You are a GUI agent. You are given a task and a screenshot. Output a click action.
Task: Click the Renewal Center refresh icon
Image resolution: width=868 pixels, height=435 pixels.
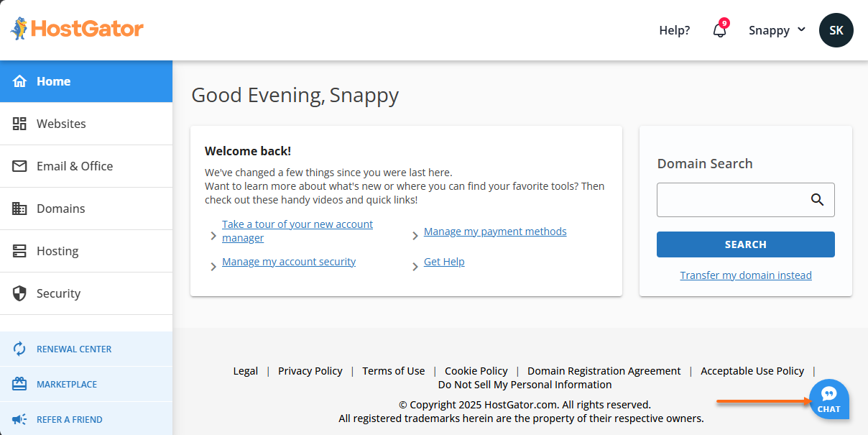19,348
